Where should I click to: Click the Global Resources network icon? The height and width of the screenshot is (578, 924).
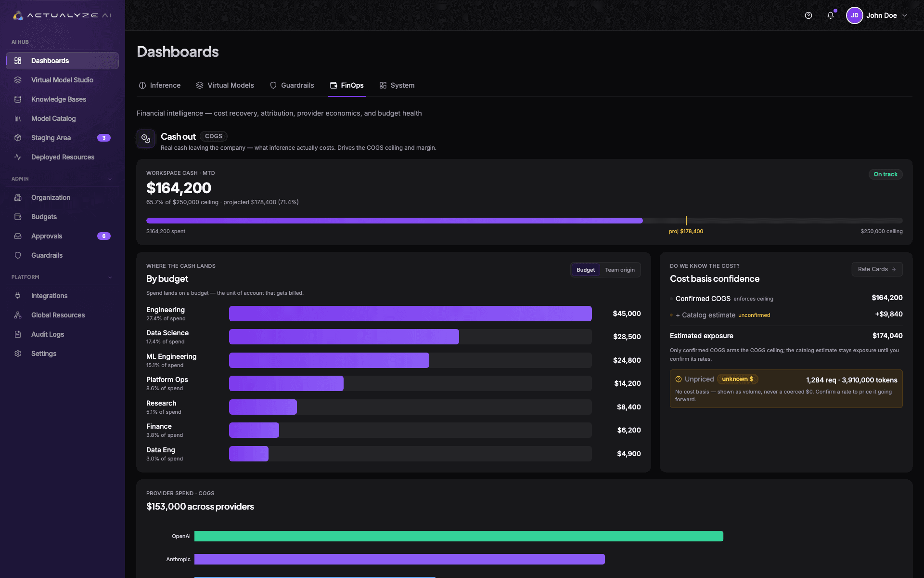pos(18,315)
